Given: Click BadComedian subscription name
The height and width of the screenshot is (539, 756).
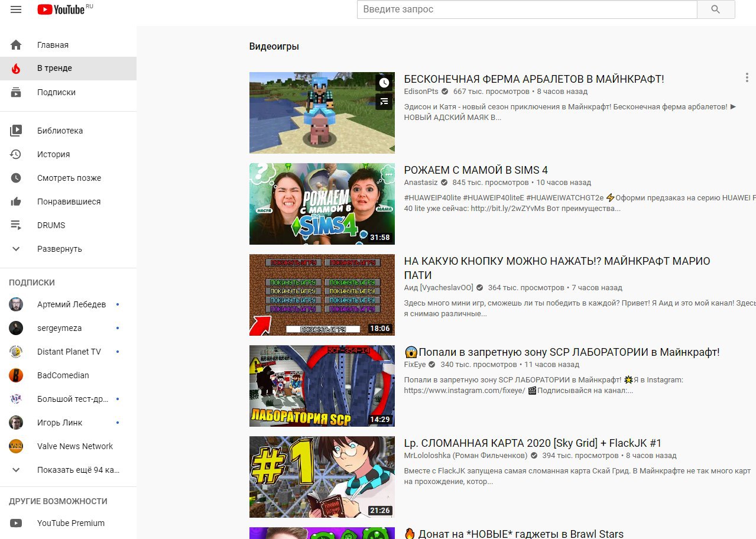Looking at the screenshot, I should [x=63, y=375].
